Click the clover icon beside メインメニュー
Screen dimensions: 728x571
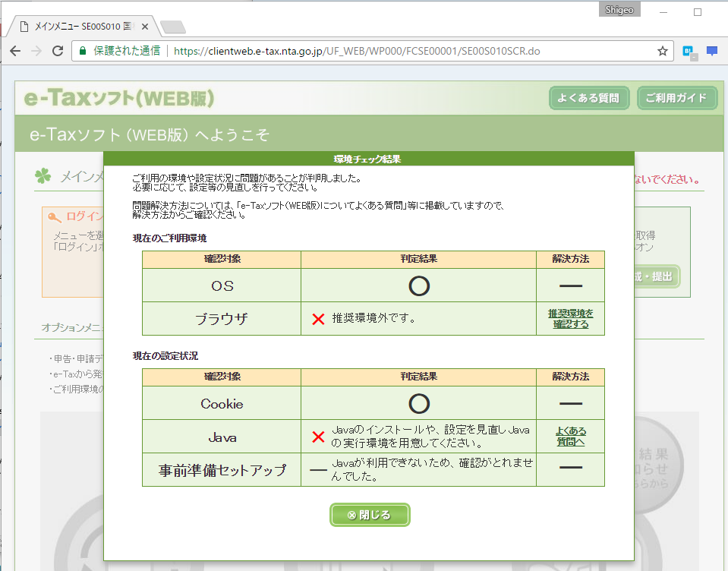click(x=43, y=176)
